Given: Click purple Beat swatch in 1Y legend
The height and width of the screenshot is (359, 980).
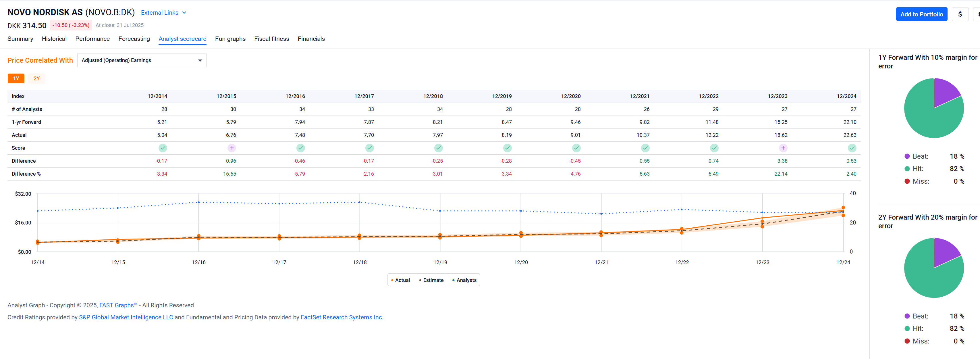Looking at the screenshot, I should (907, 156).
